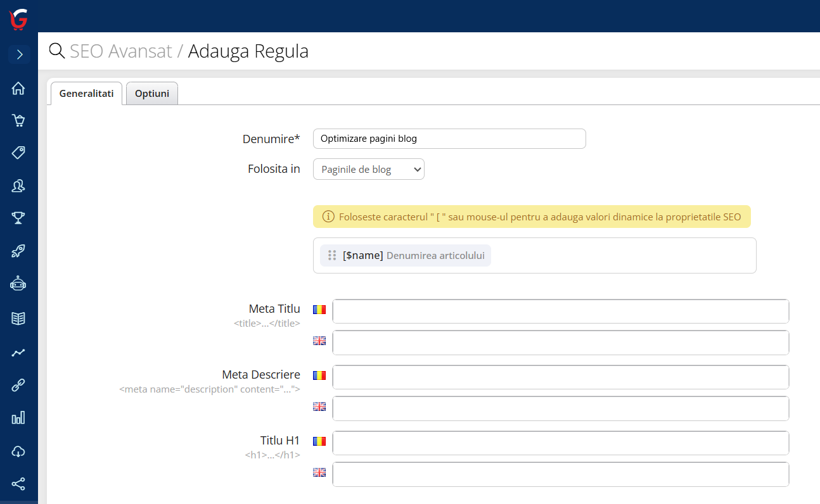Image resolution: width=820 pixels, height=504 pixels.
Task: Click the Gomag logo icon
Action: pos(19,20)
